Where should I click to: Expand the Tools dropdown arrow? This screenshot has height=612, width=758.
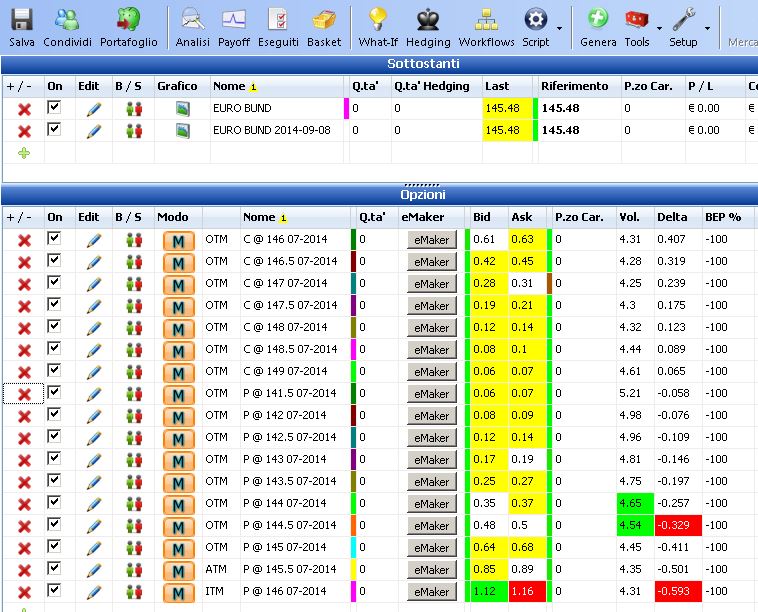(659, 29)
